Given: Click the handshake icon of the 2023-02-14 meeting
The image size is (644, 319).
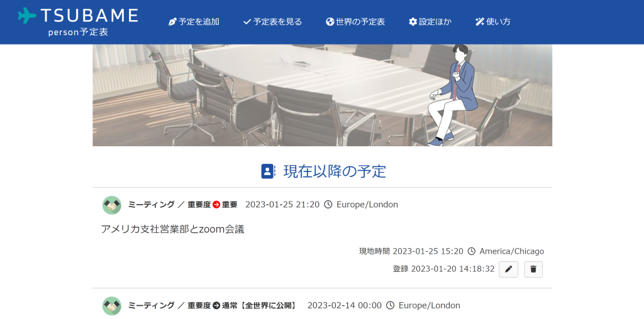Looking at the screenshot, I should click(112, 306).
